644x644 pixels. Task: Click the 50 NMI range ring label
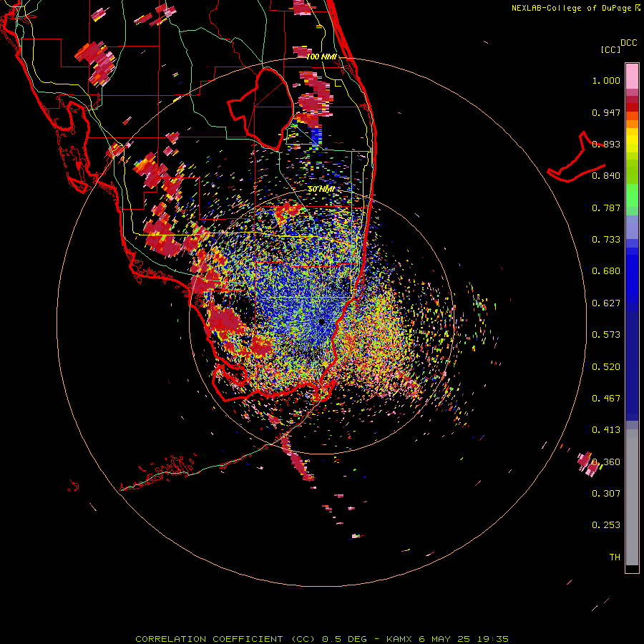coord(321,189)
